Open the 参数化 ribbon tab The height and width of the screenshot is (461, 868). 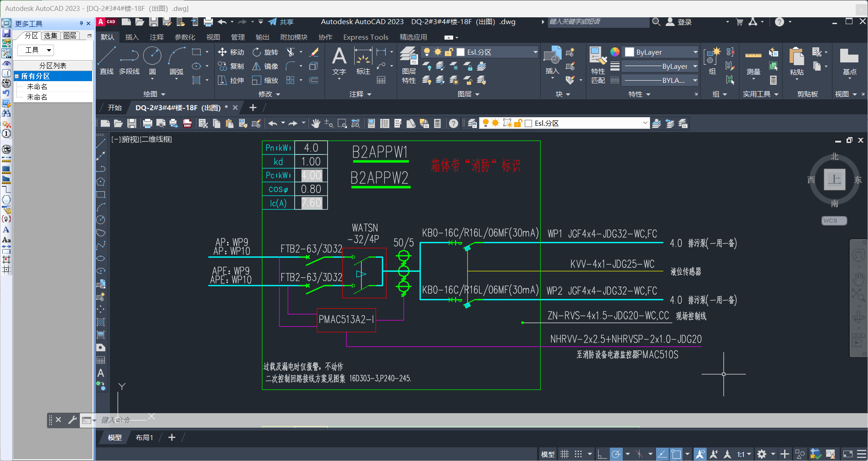(185, 37)
